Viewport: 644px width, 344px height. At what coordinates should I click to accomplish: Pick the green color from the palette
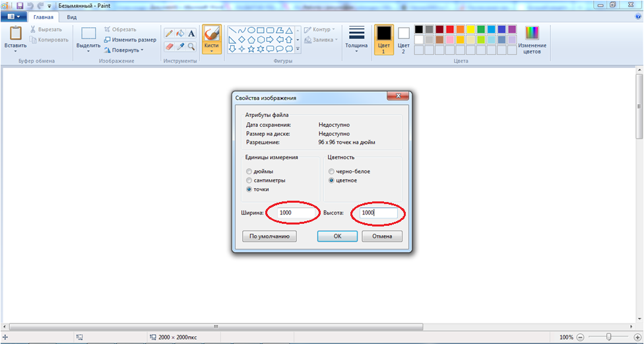(x=481, y=29)
